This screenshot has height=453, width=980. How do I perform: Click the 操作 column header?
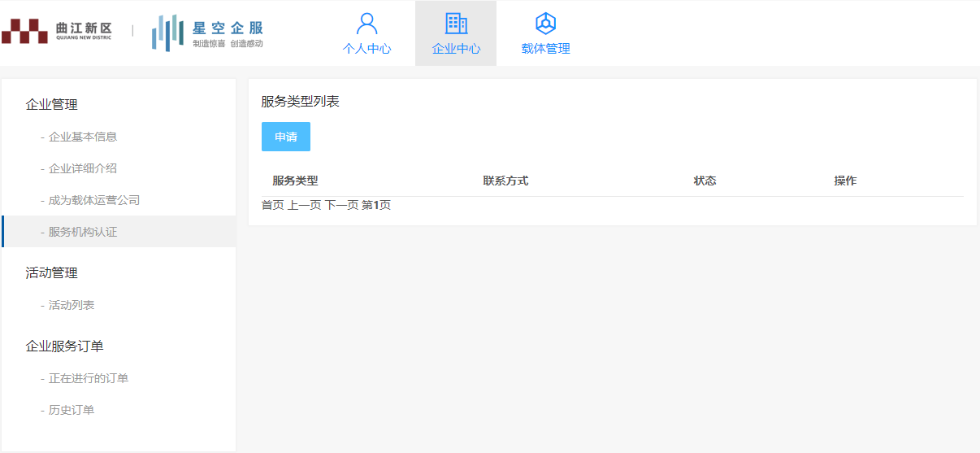[845, 181]
